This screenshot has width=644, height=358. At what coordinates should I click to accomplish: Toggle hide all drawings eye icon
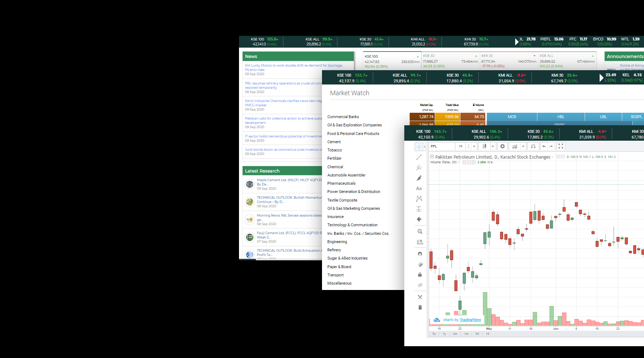click(x=420, y=285)
